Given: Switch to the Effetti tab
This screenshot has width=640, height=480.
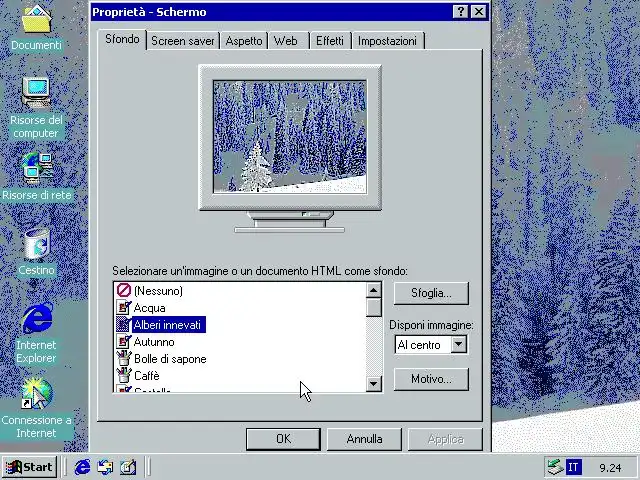Looking at the screenshot, I should pos(330,41).
